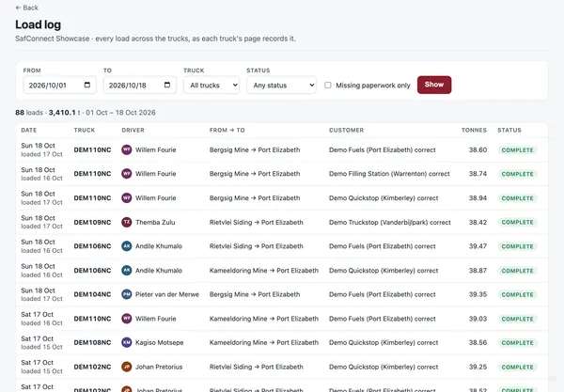The width and height of the screenshot is (564, 392).
Task: Open calendar picker in To date field
Action: 167,85
